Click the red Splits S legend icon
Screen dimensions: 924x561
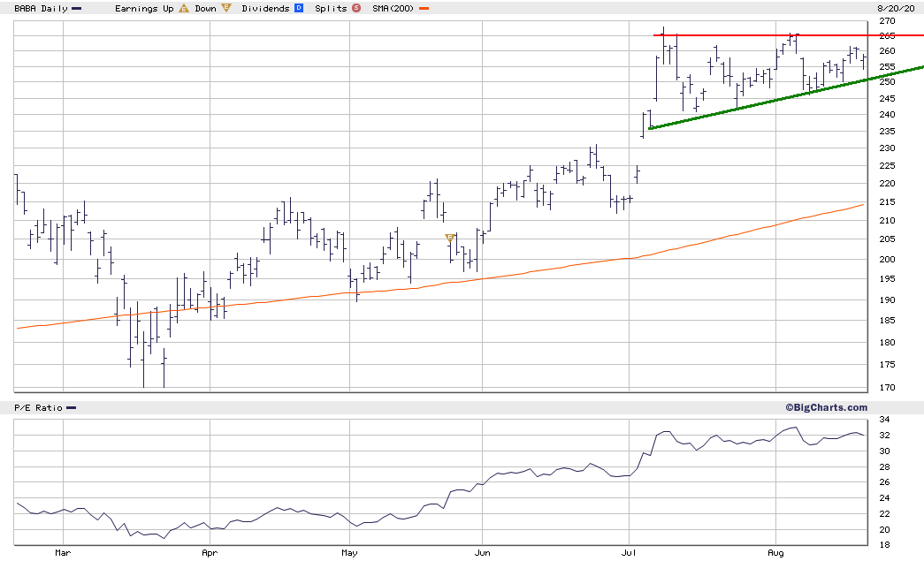pyautogui.click(x=356, y=8)
